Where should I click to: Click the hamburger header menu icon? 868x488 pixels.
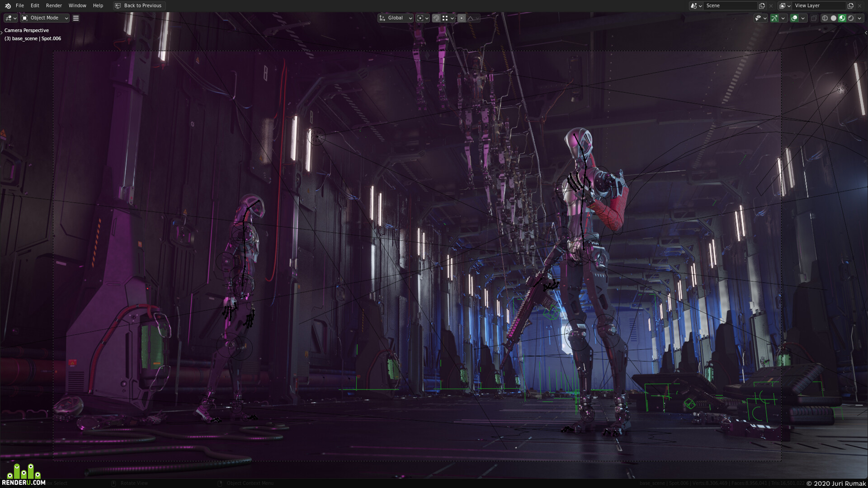tap(76, 18)
